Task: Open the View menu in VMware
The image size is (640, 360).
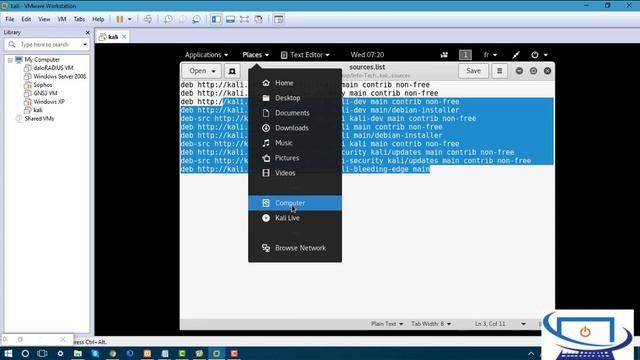Action: 44,19
